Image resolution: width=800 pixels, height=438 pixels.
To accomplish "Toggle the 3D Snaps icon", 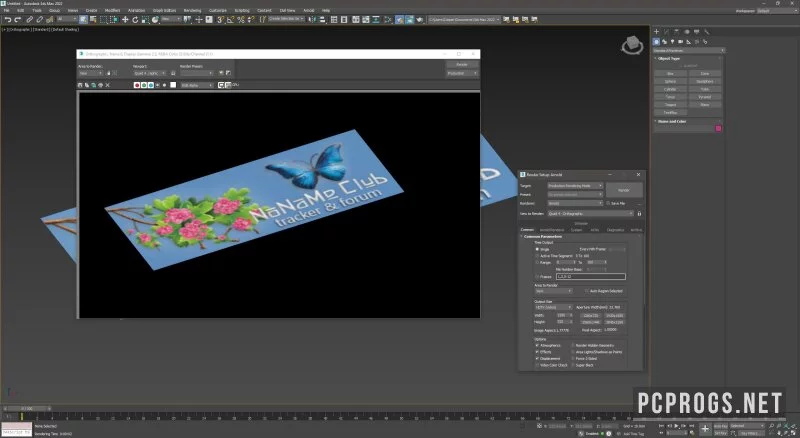I will [220, 19].
